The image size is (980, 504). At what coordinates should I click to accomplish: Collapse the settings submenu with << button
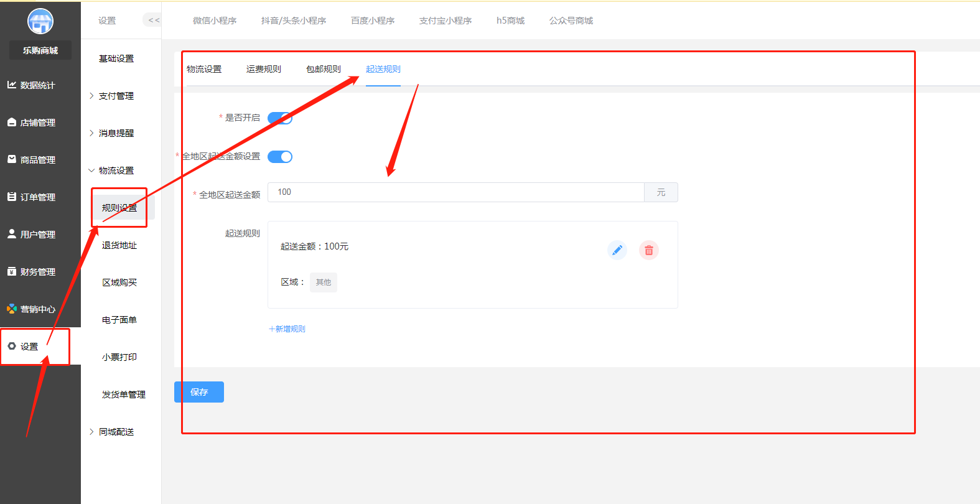[152, 20]
